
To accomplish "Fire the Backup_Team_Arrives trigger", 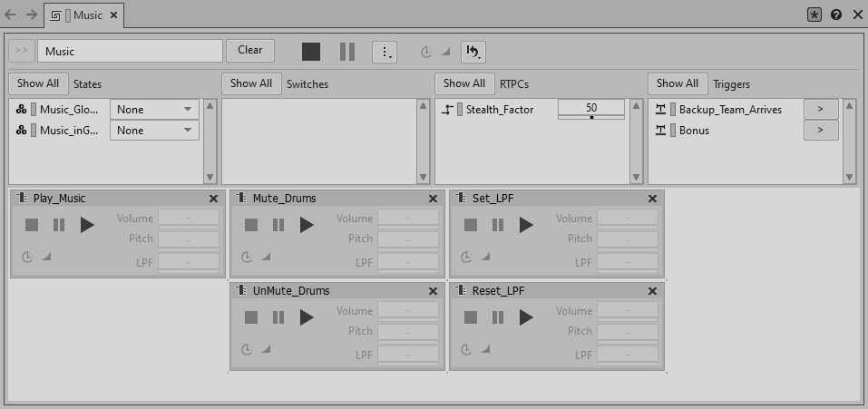I will point(820,110).
